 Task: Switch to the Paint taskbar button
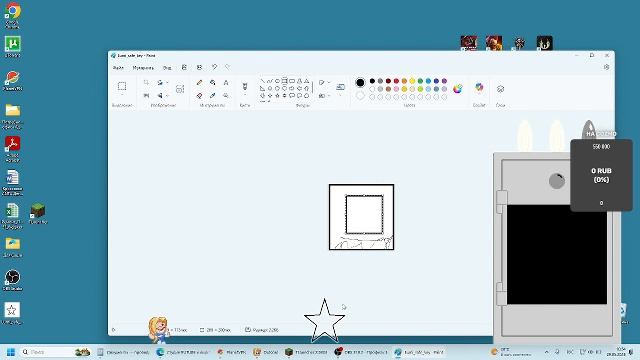[x=419, y=352]
